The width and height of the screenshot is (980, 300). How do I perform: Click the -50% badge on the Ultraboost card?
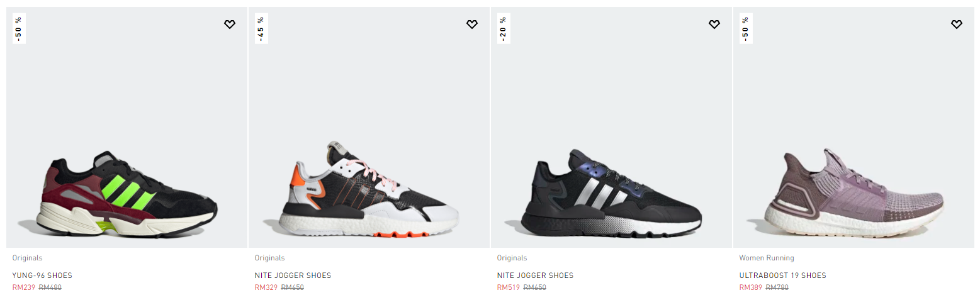tap(745, 28)
